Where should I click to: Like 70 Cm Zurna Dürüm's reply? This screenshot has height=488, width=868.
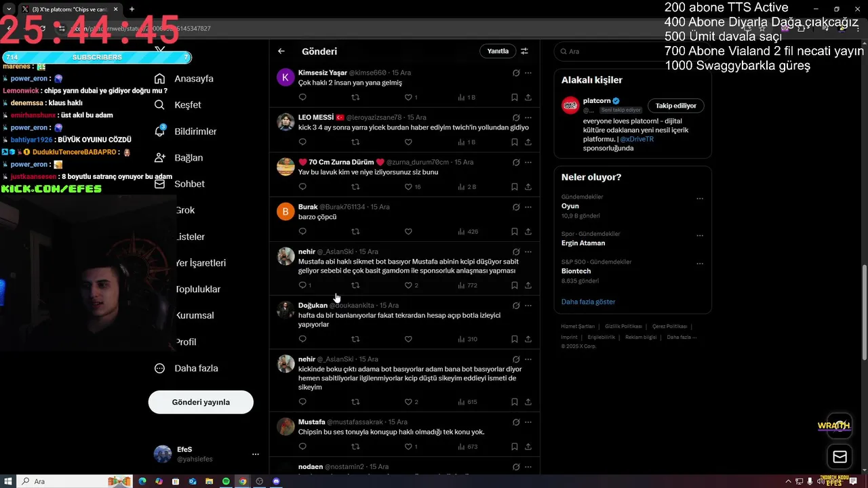point(408,187)
